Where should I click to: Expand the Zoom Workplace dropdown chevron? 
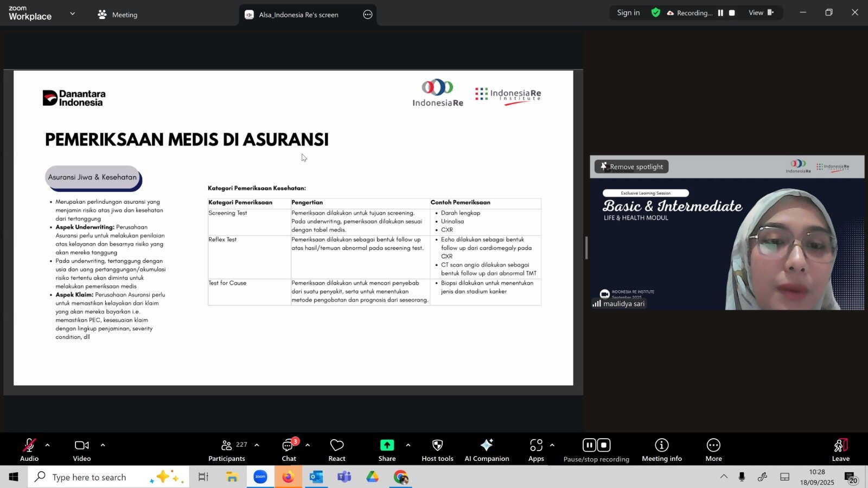73,14
